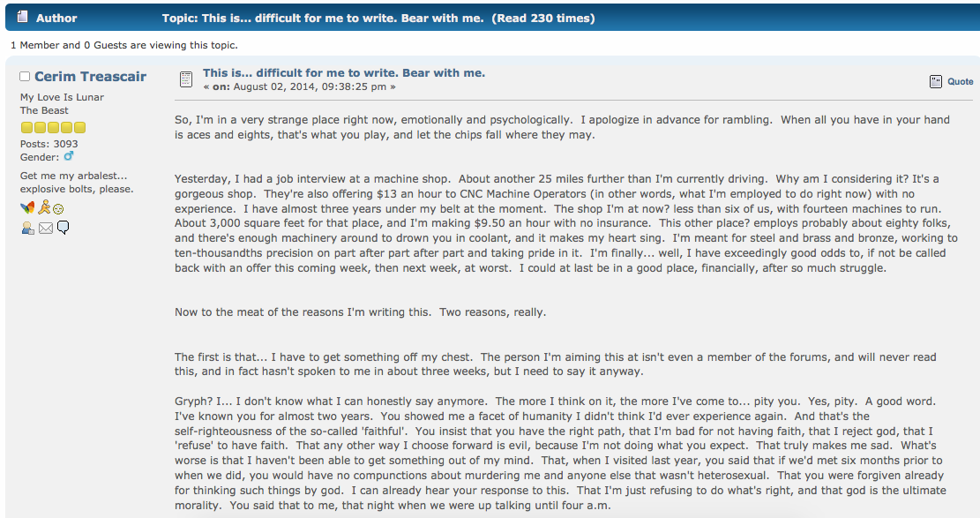Click the MSN butterfly messenger icon
Image resolution: width=980 pixels, height=518 pixels.
coord(27,207)
